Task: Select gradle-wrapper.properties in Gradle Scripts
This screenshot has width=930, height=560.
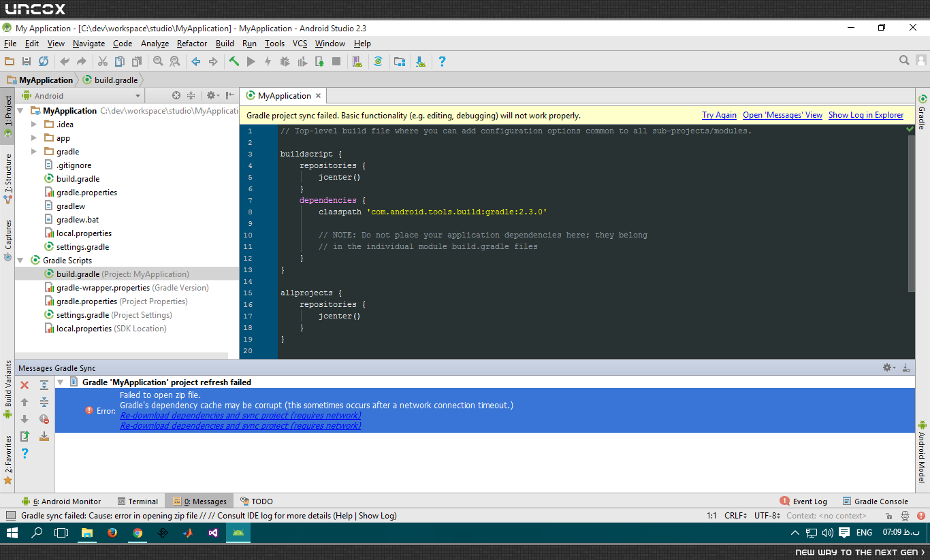Action: coord(127,288)
